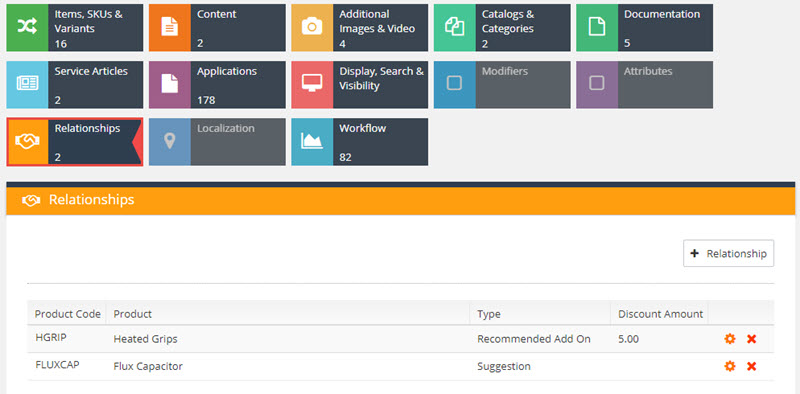Click the green Documentation page icon

coord(596,28)
